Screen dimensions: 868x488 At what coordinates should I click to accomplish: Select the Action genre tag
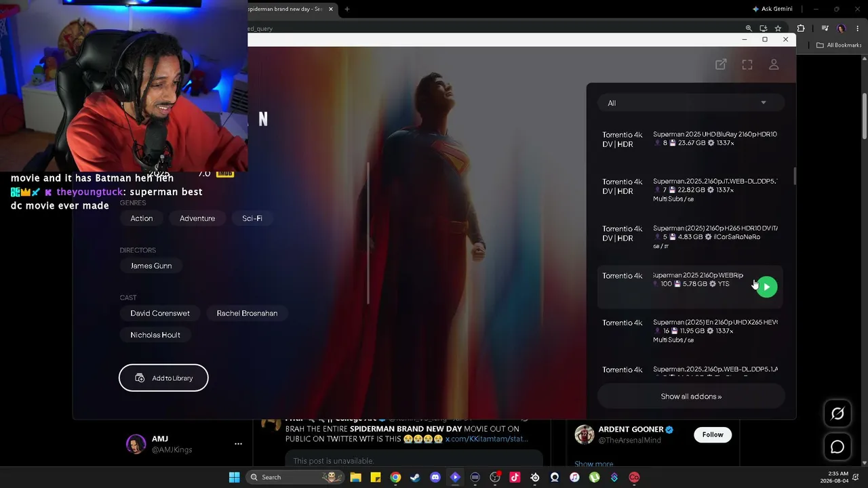pyautogui.click(x=142, y=218)
